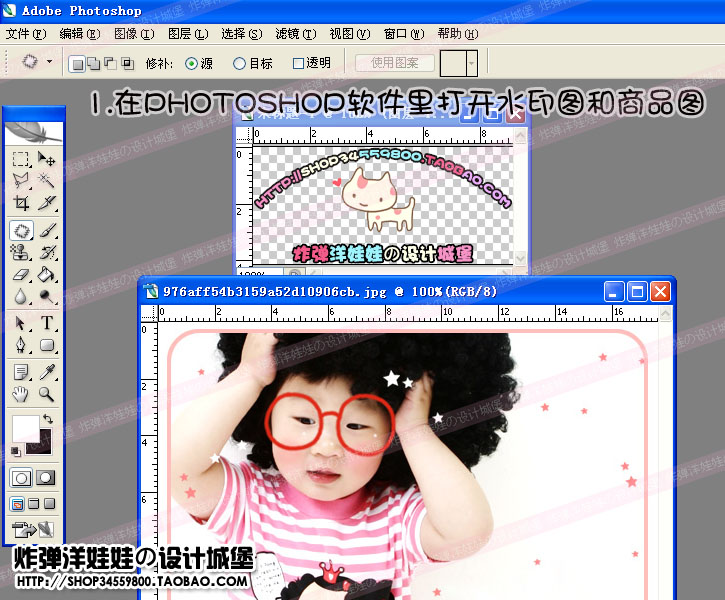Screen dimensions: 725x600
Task: Click the pattern preview swatch
Action: pyautogui.click(x=453, y=63)
